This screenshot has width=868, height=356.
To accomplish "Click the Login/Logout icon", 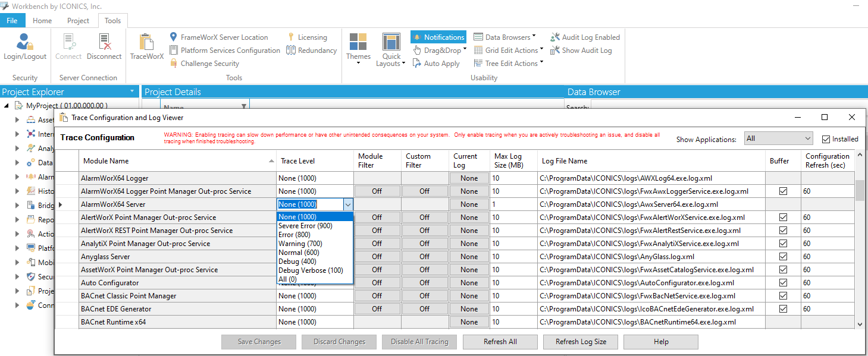I will pos(24,43).
